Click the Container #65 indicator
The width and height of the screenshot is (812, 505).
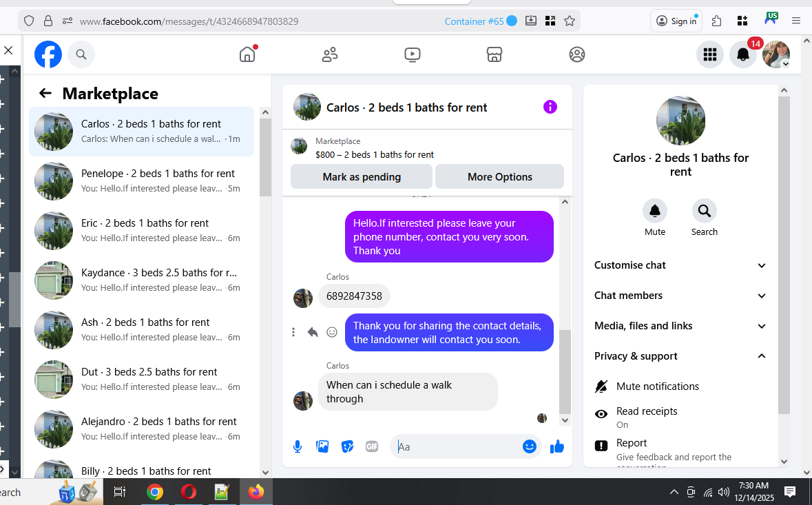tap(481, 21)
